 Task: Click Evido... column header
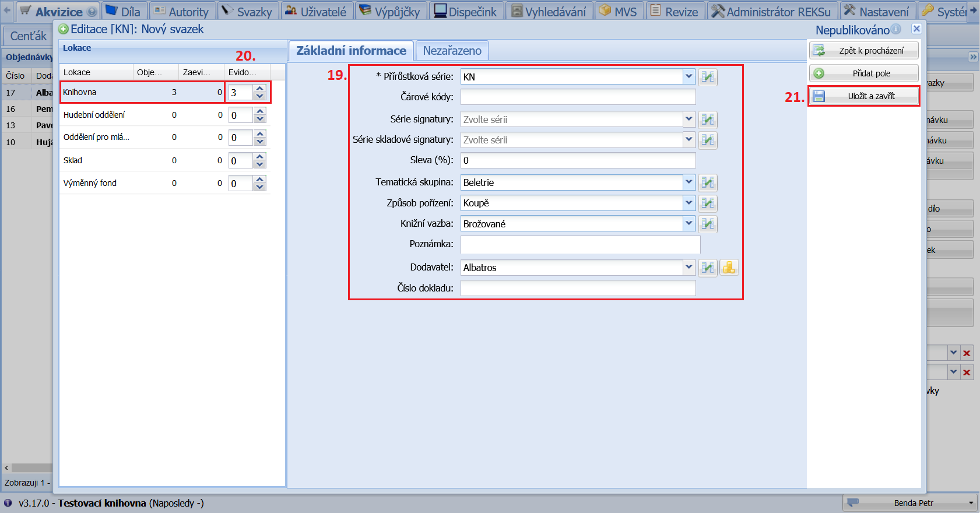click(x=247, y=72)
